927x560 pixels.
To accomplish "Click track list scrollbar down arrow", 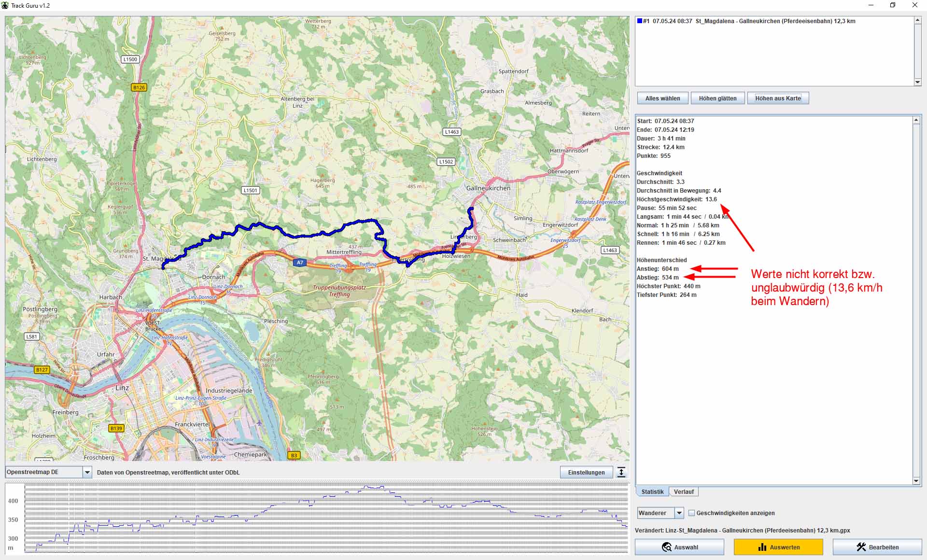I will [x=917, y=82].
